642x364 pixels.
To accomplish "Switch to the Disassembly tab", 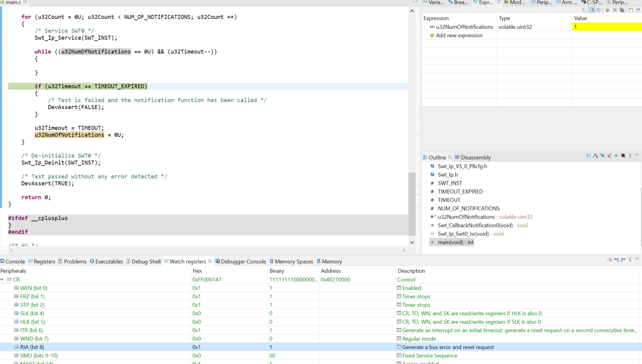I will pos(473,157).
